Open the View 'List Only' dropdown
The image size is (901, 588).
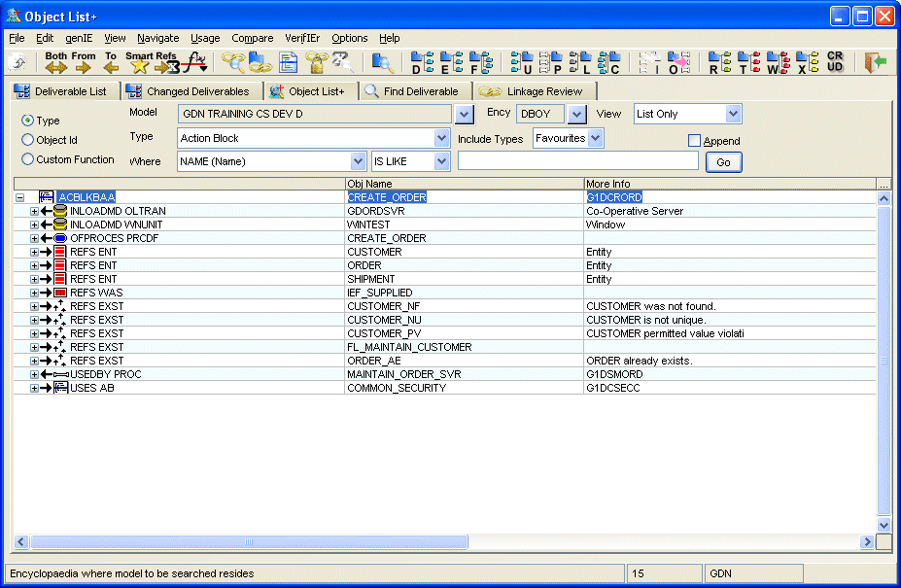(x=733, y=115)
